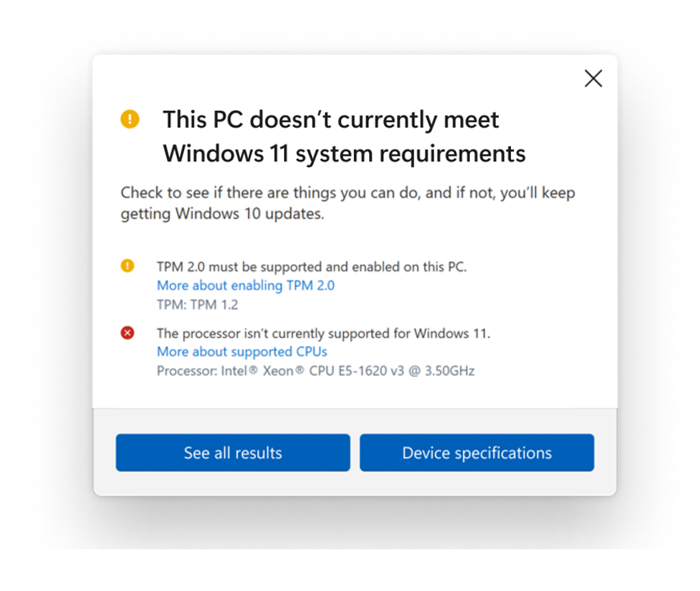Screen dimensions: 700x591
Task: Close the Windows 11 requirements dialog
Action: [x=593, y=78]
